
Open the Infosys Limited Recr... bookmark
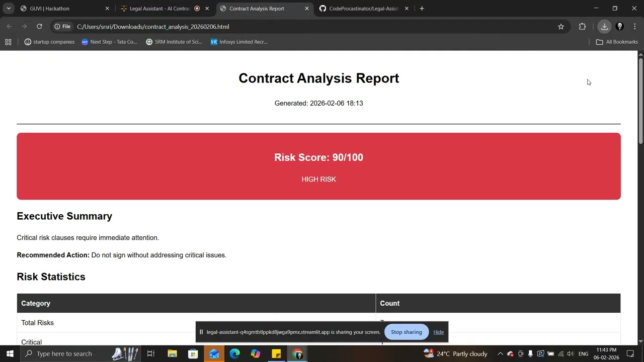point(239,42)
